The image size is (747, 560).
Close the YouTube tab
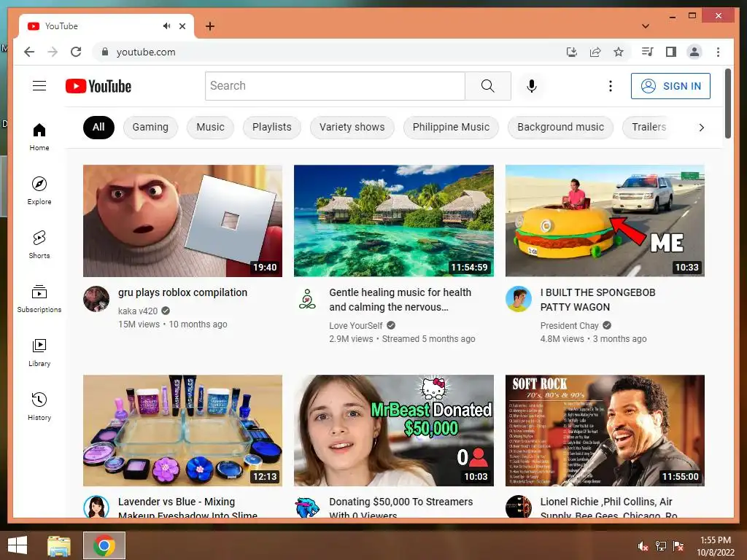tap(182, 26)
